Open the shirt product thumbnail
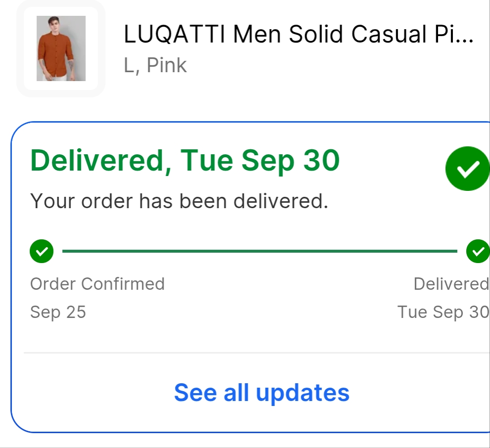The width and height of the screenshot is (490, 448). click(x=61, y=48)
